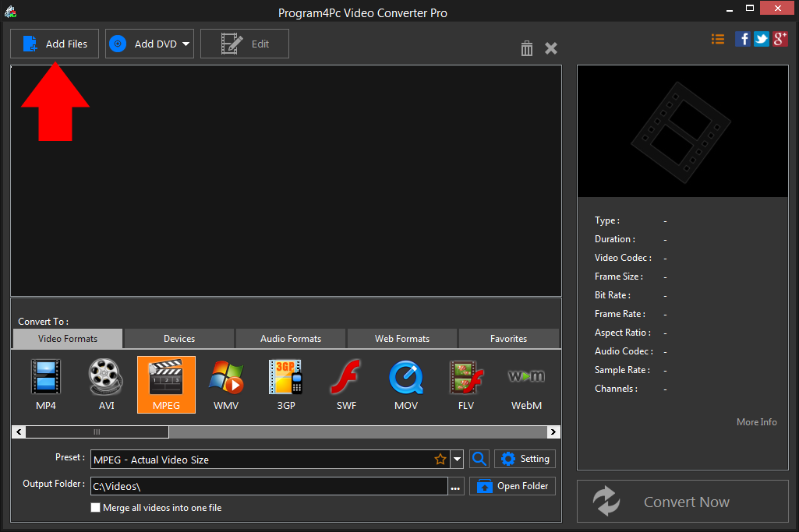Share the app on Facebook
799x532 pixels.
[x=742, y=38]
